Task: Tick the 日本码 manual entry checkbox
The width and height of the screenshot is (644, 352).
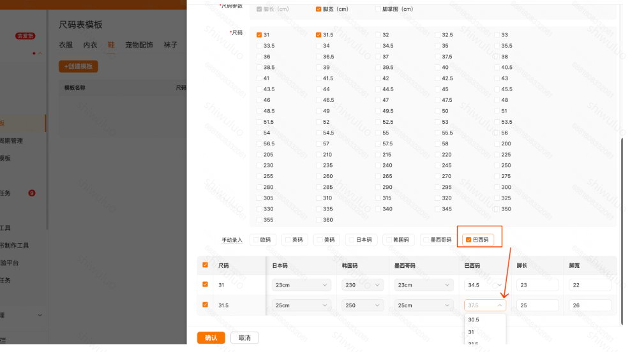Action: pyautogui.click(x=352, y=240)
